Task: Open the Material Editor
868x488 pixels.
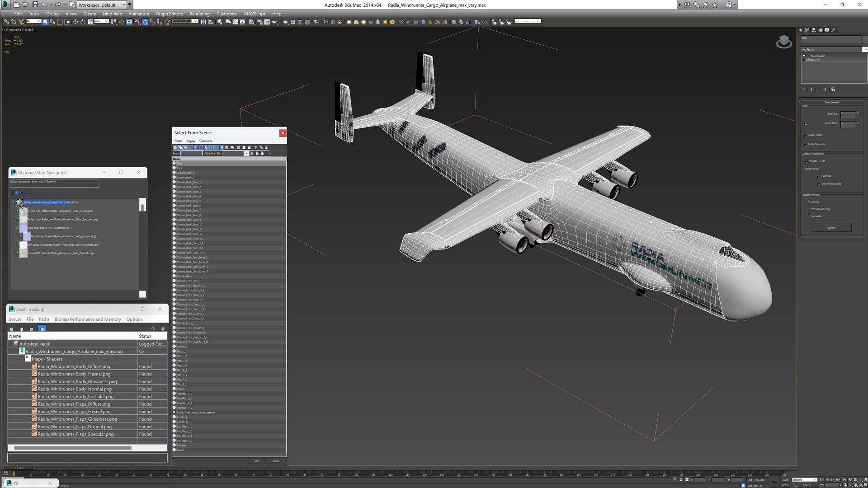Action: pos(252,22)
